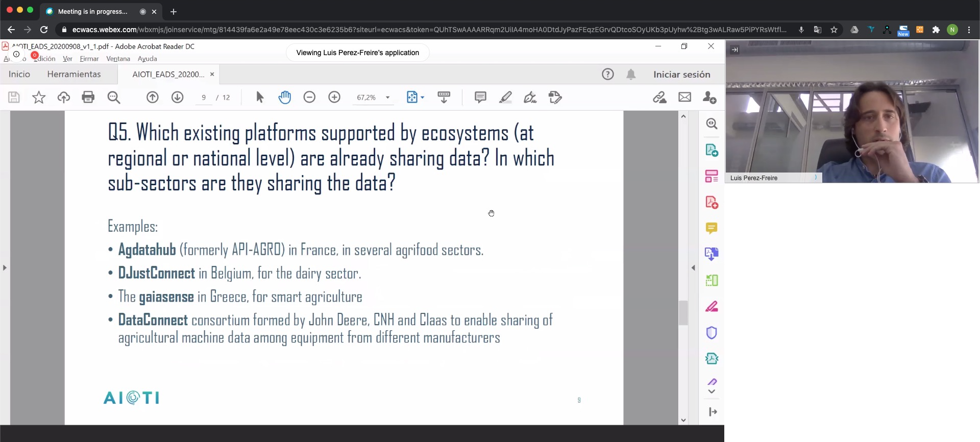This screenshot has width=980, height=442.
Task: Add the document to favorites with the star icon
Action: click(39, 97)
